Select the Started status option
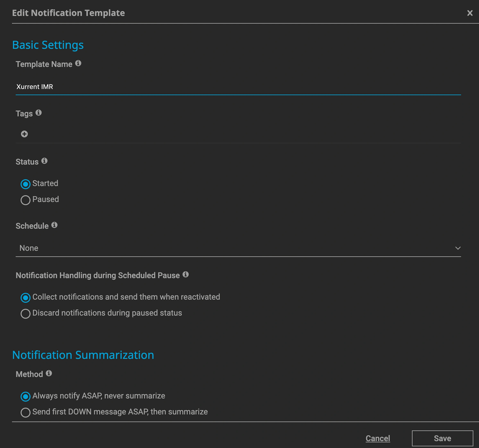The height and width of the screenshot is (448, 479). click(26, 184)
